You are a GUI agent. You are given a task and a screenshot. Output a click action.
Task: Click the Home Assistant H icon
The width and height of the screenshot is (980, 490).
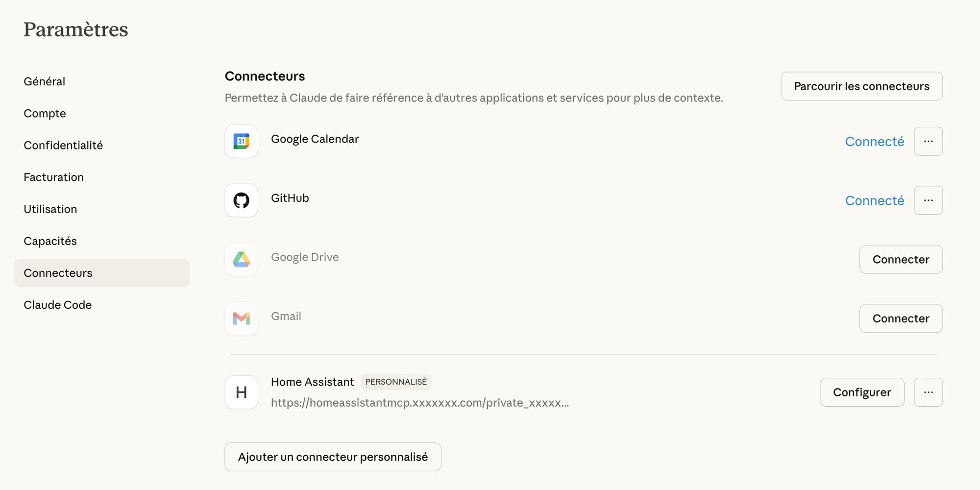pyautogui.click(x=241, y=392)
